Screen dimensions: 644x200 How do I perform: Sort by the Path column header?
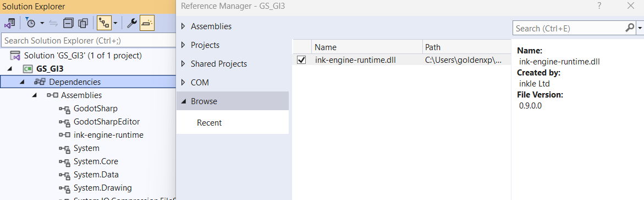click(x=466, y=47)
